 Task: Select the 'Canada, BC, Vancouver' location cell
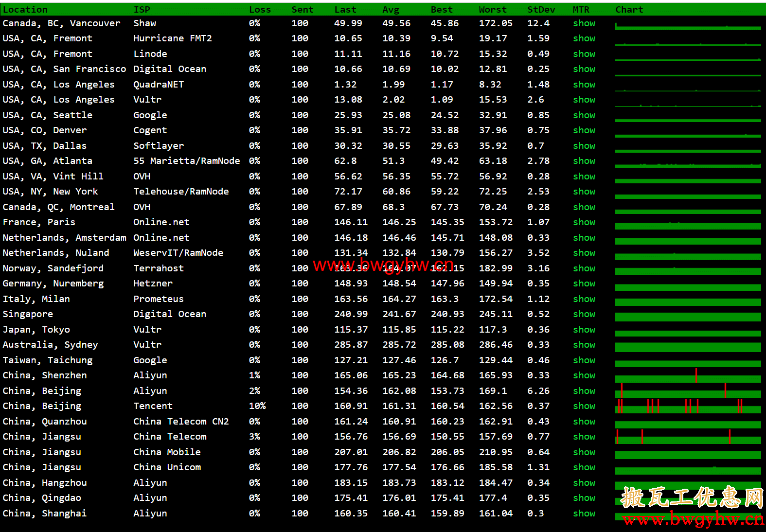pos(61,23)
